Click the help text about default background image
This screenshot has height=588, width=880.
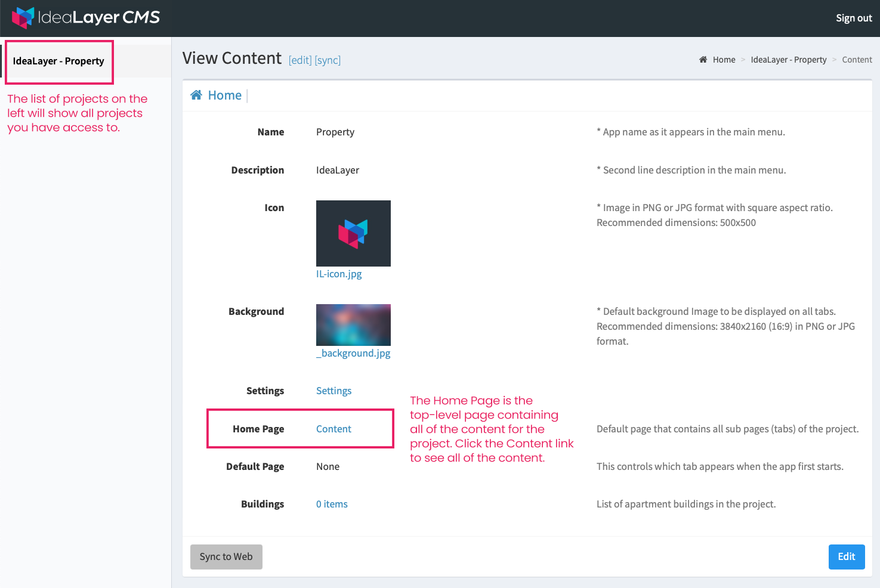(726, 326)
